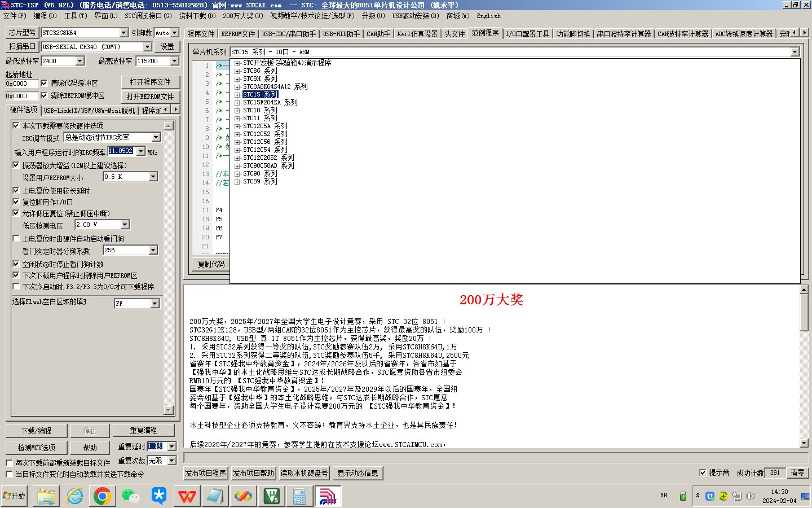812x508 pixels.
Task: Click the message pane vertical scrollbar
Action: (x=804, y=367)
